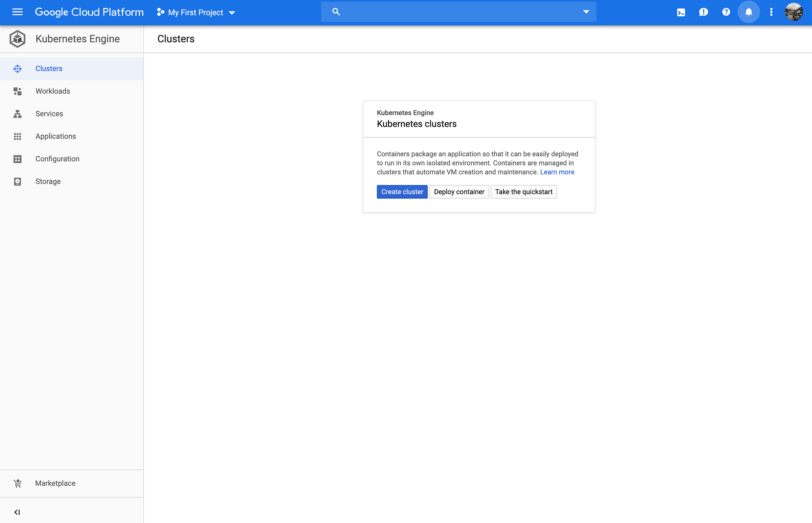The height and width of the screenshot is (523, 812).
Task: Click the Storage disk icon
Action: click(x=17, y=181)
